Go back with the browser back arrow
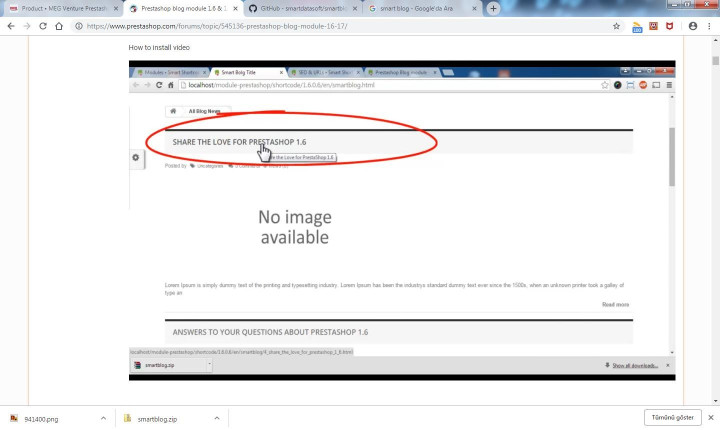Screen dimensions: 720x430 click(11, 26)
